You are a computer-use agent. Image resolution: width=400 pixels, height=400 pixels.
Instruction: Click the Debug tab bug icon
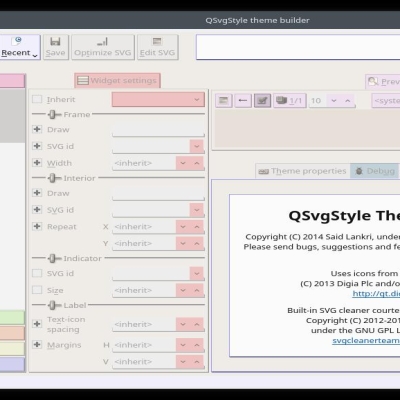[x=359, y=171]
